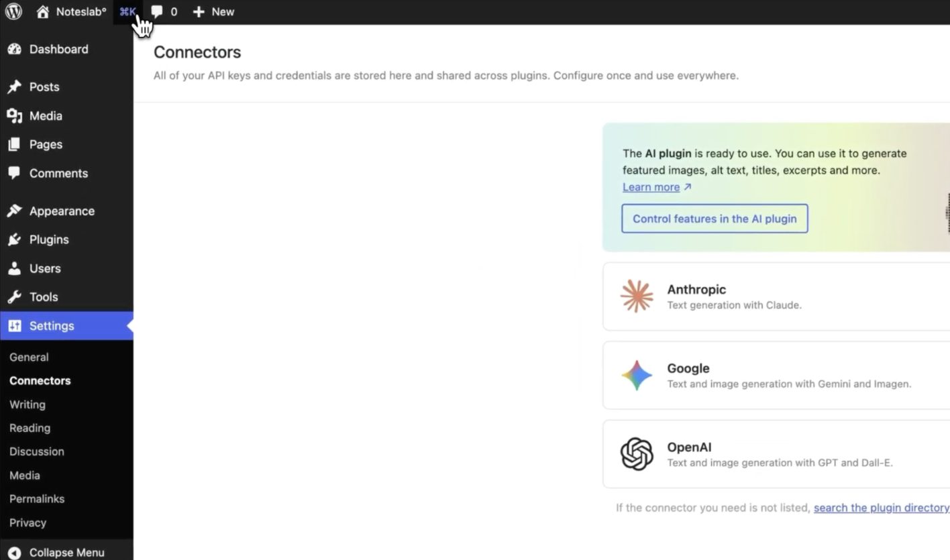Click the Tools wrench icon
Viewport: 950px width, 560px height.
pyautogui.click(x=14, y=297)
